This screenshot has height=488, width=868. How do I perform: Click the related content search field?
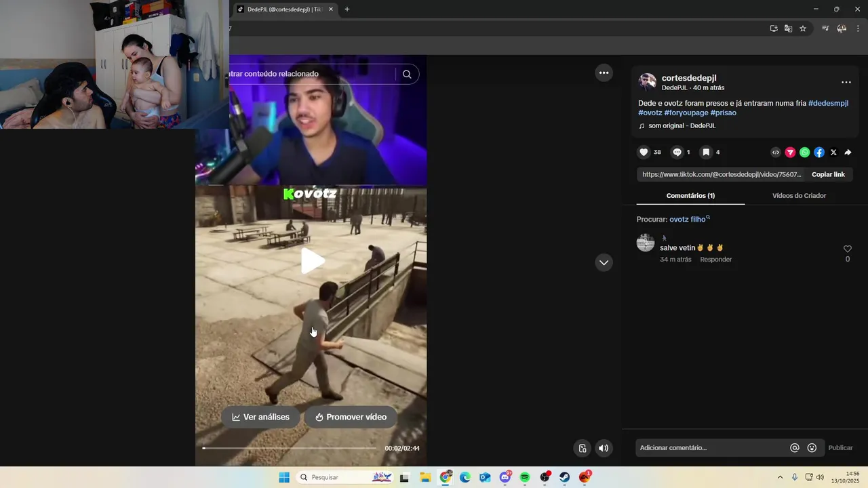pyautogui.click(x=311, y=74)
